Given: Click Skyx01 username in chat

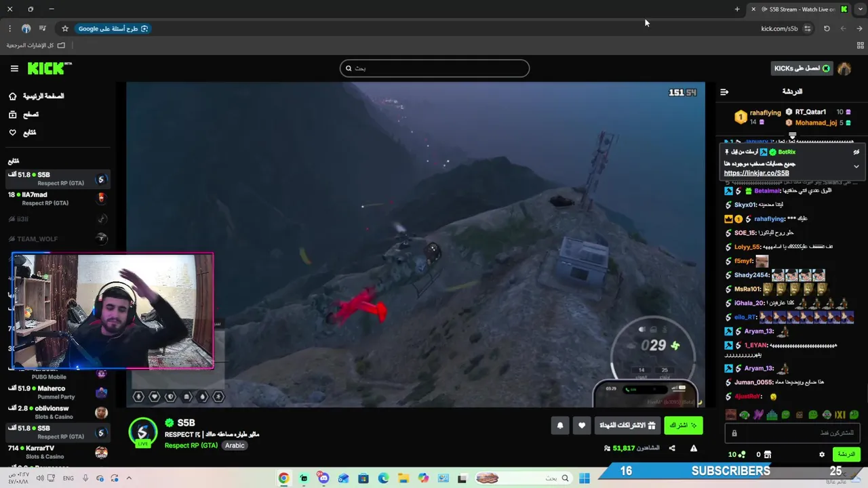Looking at the screenshot, I should point(745,205).
